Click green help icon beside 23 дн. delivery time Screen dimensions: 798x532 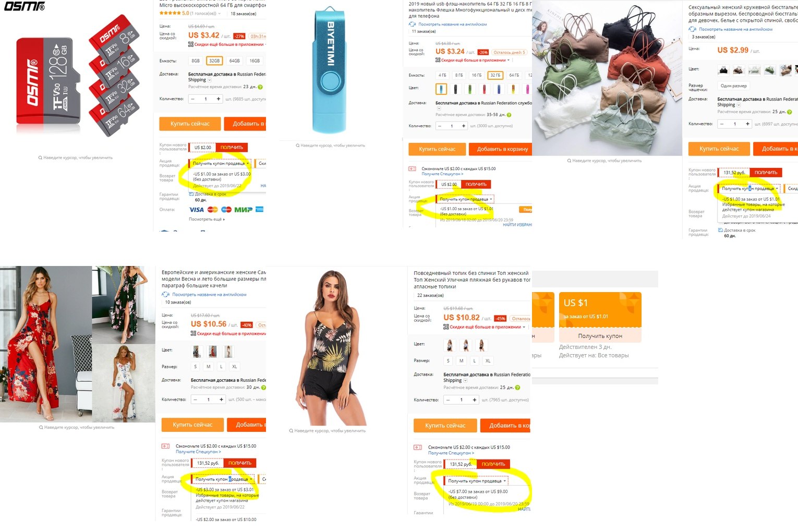(x=260, y=87)
